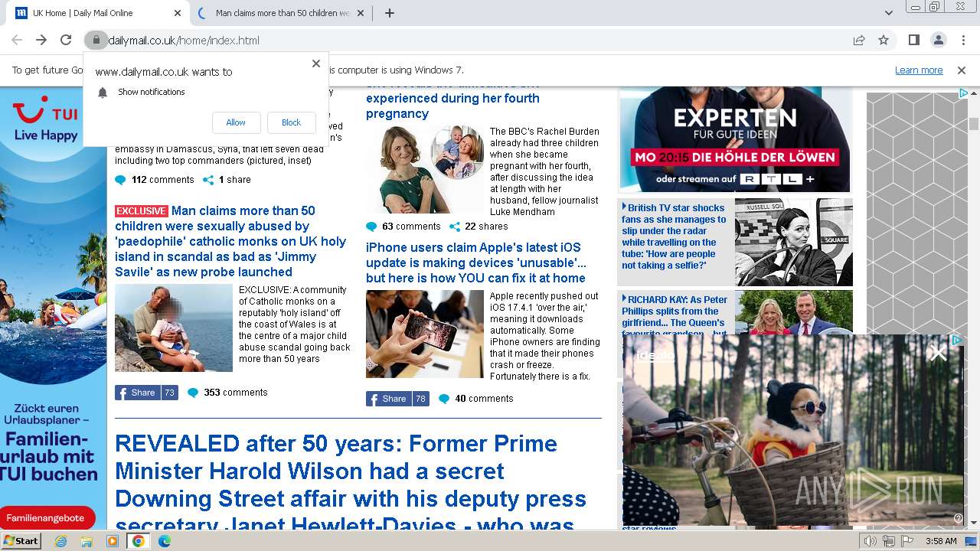Screen dimensions: 980x551
Task: Open the monk holding child thumbnail
Action: coord(174,328)
